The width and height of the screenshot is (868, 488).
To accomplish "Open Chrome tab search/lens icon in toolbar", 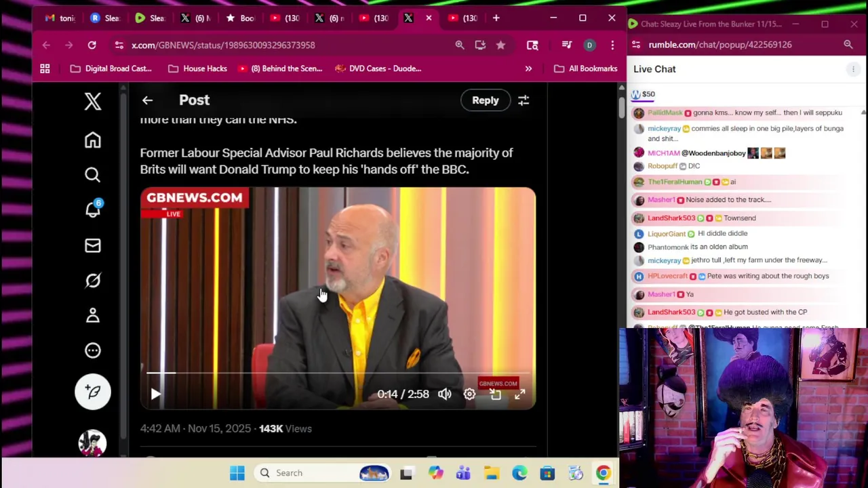I will (532, 45).
